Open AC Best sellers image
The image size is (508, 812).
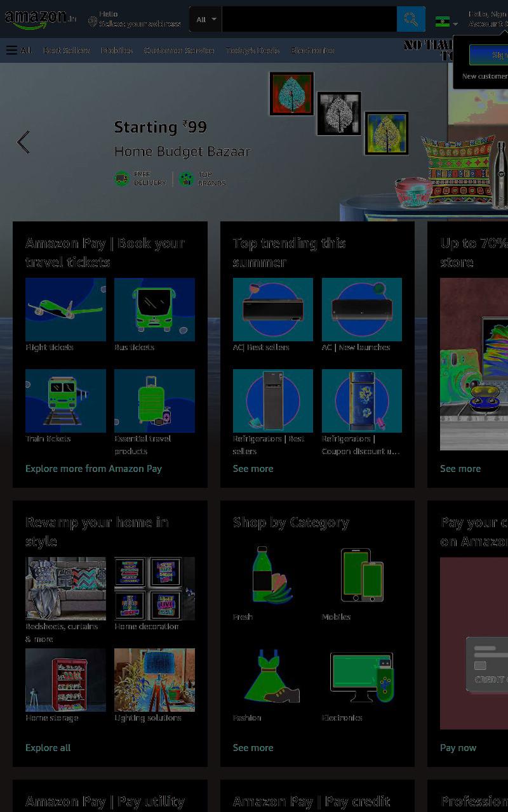point(273,310)
